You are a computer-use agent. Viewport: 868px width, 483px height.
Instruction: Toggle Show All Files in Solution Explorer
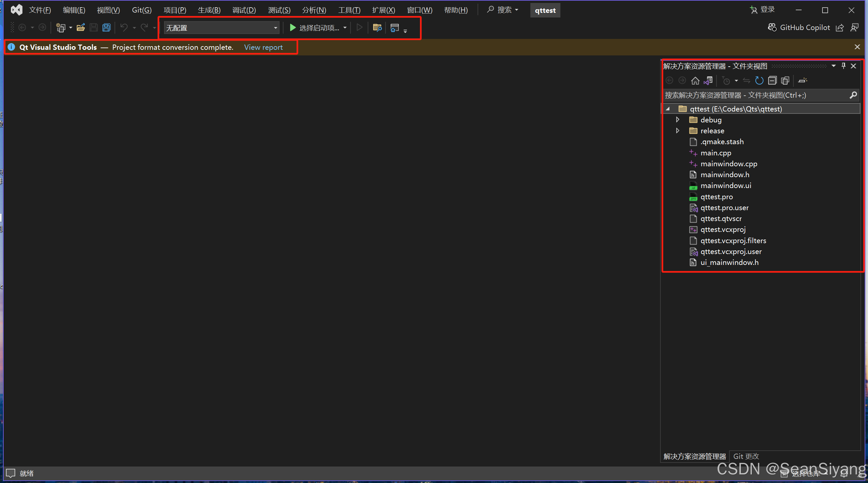(x=785, y=80)
